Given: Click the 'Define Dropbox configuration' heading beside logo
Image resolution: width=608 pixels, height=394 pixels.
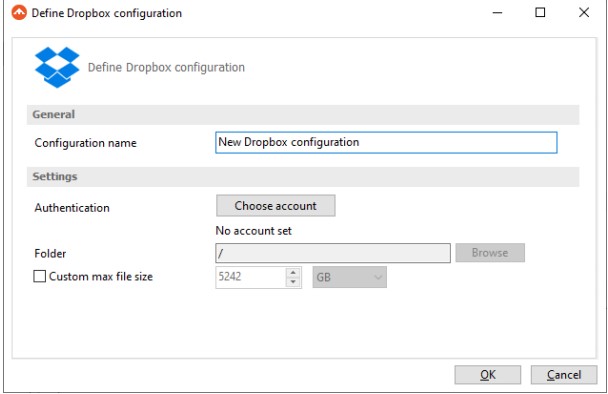Looking at the screenshot, I should click(x=166, y=67).
